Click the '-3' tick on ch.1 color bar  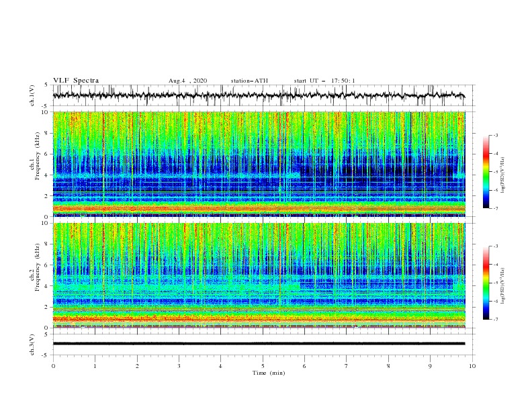(x=496, y=135)
